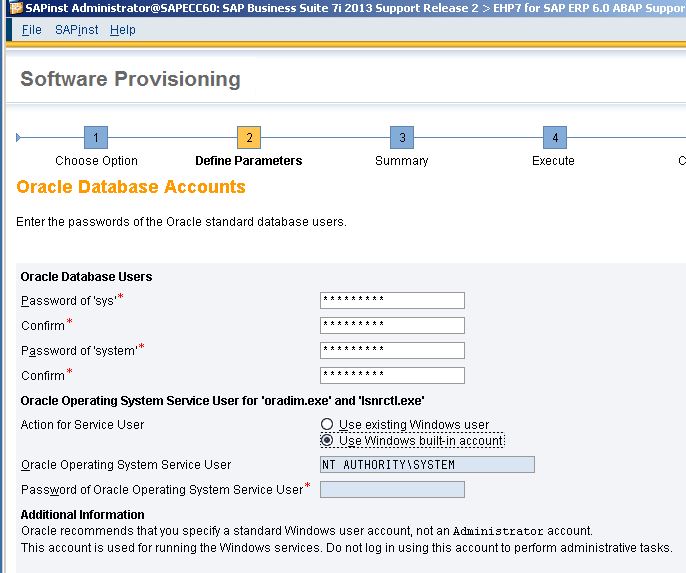
Task: Click the Choose Option step label
Action: (x=96, y=161)
